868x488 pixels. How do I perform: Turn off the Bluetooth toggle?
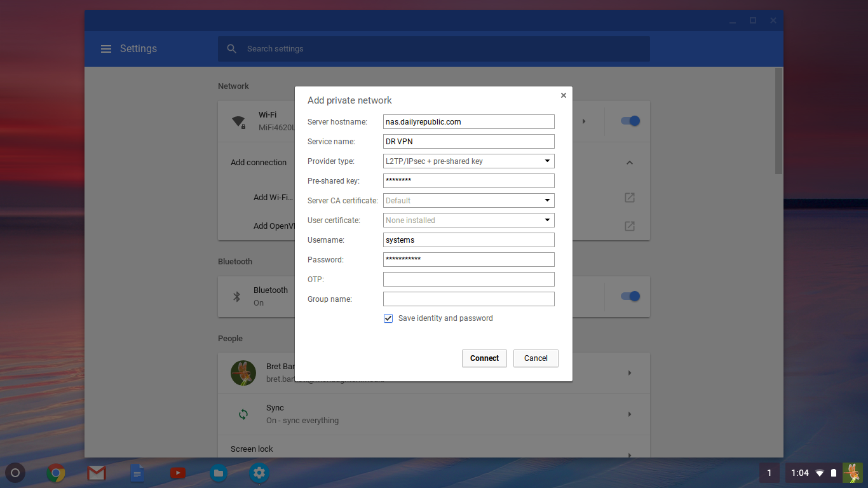(630, 296)
